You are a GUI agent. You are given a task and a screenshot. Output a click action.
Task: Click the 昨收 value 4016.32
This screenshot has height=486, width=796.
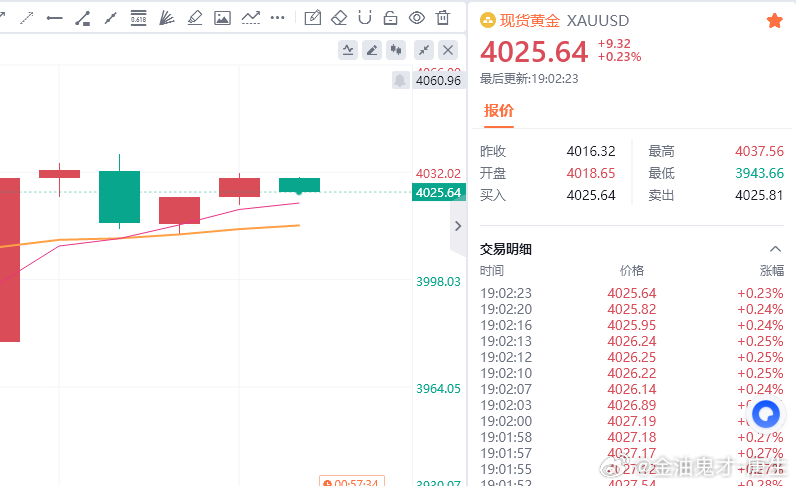point(591,151)
